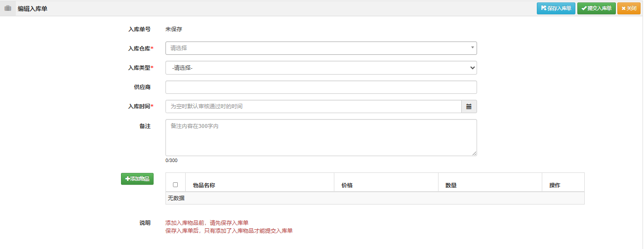Click the 备注 textarea
644x249 pixels.
pyautogui.click(x=321, y=137)
